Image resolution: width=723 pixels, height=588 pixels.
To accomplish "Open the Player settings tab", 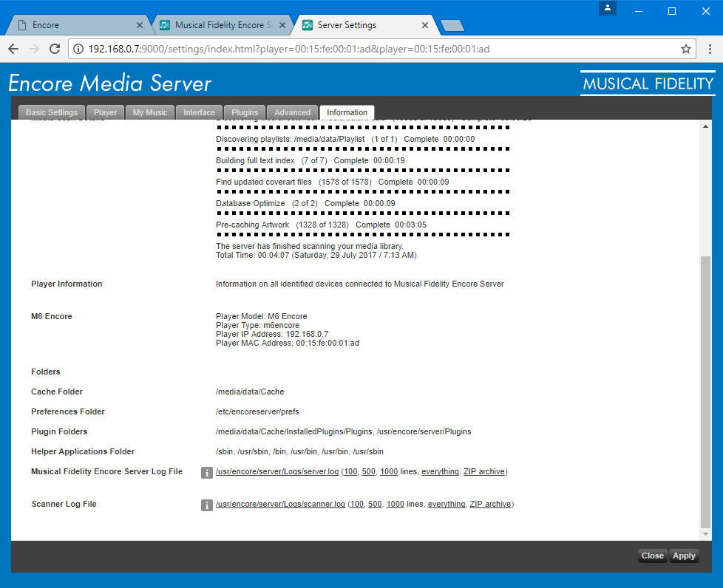I will (105, 112).
